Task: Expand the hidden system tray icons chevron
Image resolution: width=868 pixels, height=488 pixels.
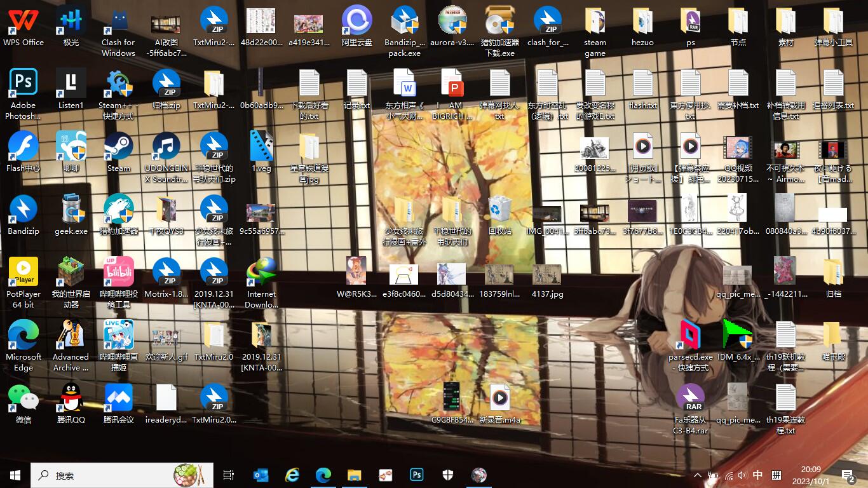Action: pyautogui.click(x=698, y=475)
